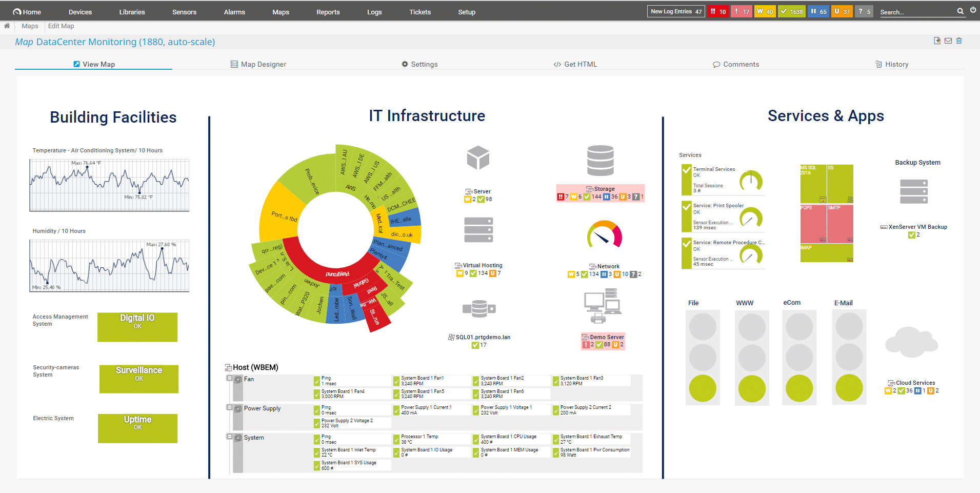The width and height of the screenshot is (980, 493).
Task: Switch to the Map Designer tab
Action: [258, 64]
